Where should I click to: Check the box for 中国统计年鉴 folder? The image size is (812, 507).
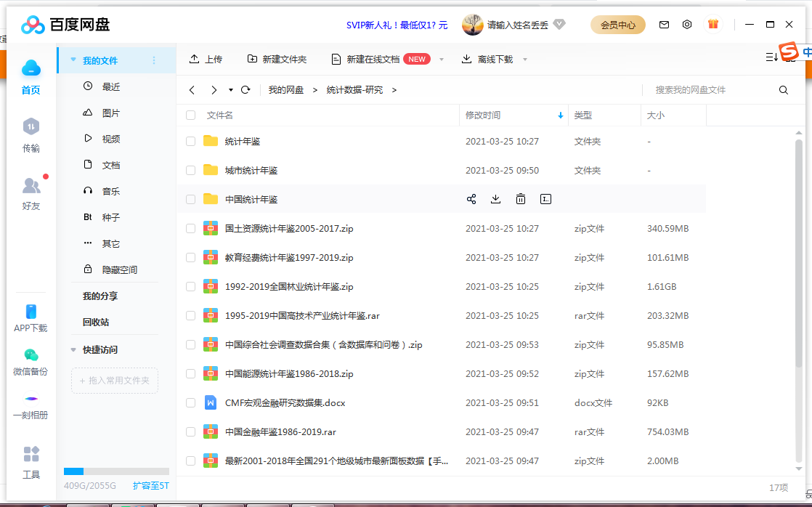point(190,199)
